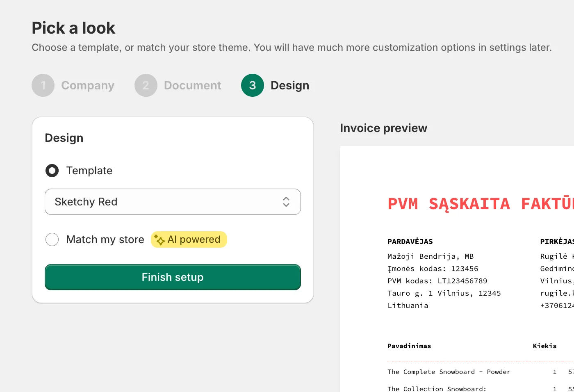Click the AI powered badge
This screenshot has height=392, width=574.
click(x=189, y=239)
